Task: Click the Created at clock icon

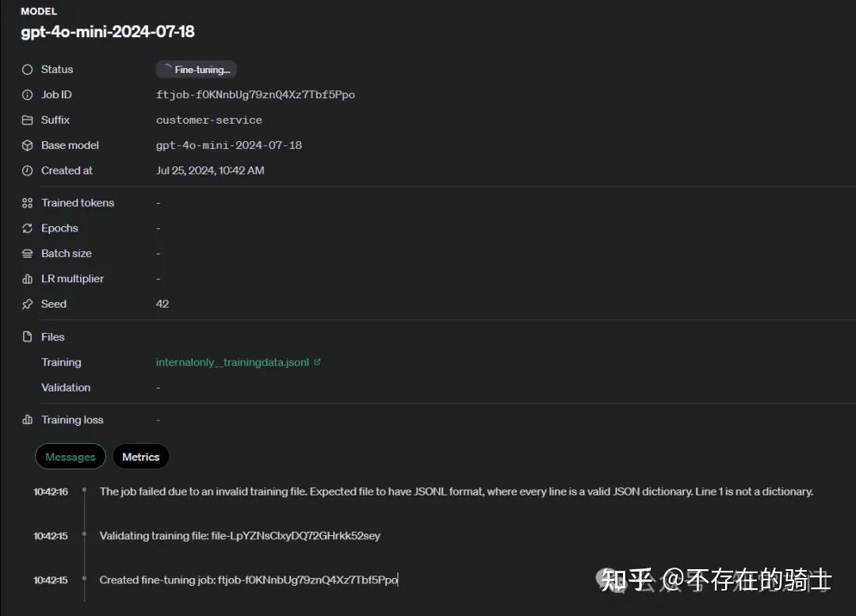Action: [x=27, y=170]
